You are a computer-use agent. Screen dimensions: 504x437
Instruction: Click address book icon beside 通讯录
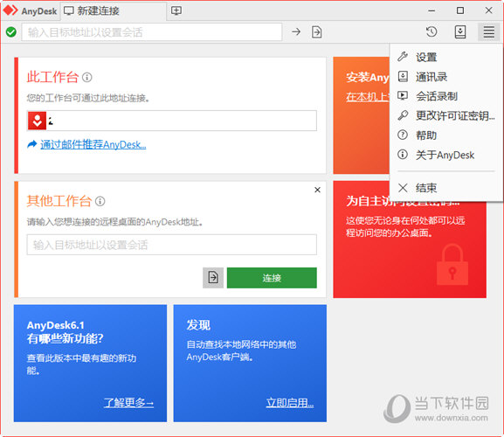(x=403, y=77)
